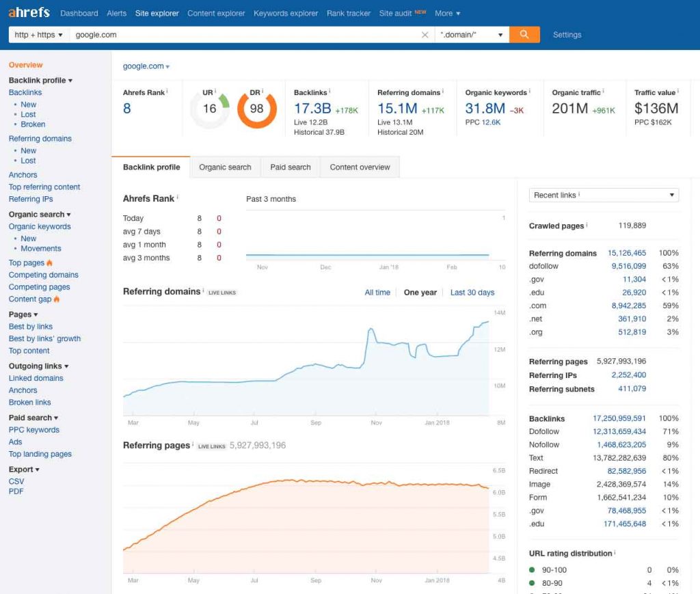Click the flame icon beside Content gap
The width and height of the screenshot is (700, 594).
[x=57, y=299]
